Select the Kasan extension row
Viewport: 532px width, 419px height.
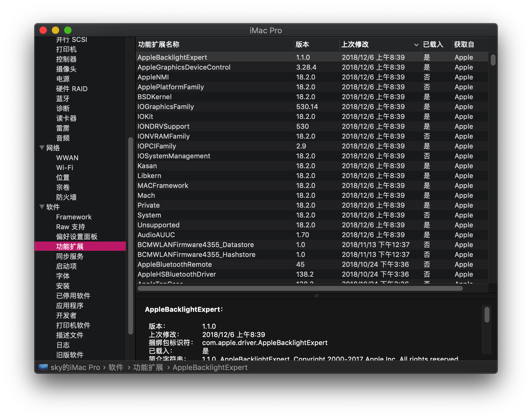click(312, 166)
